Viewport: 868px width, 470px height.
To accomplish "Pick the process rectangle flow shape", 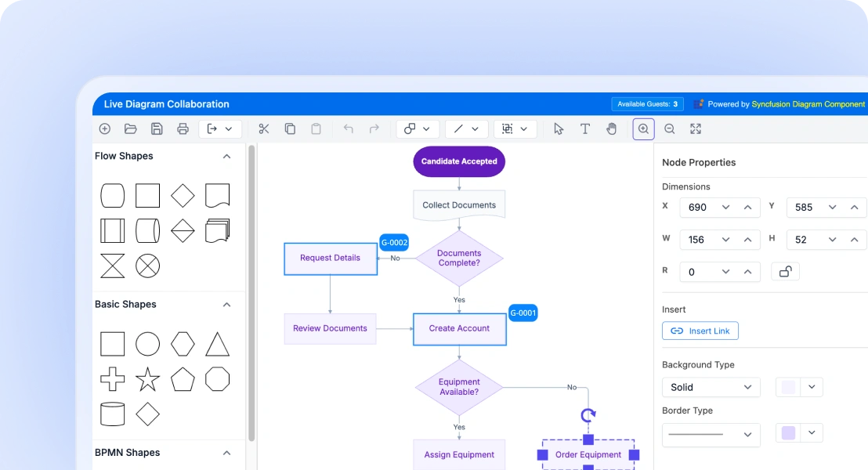I will point(148,195).
